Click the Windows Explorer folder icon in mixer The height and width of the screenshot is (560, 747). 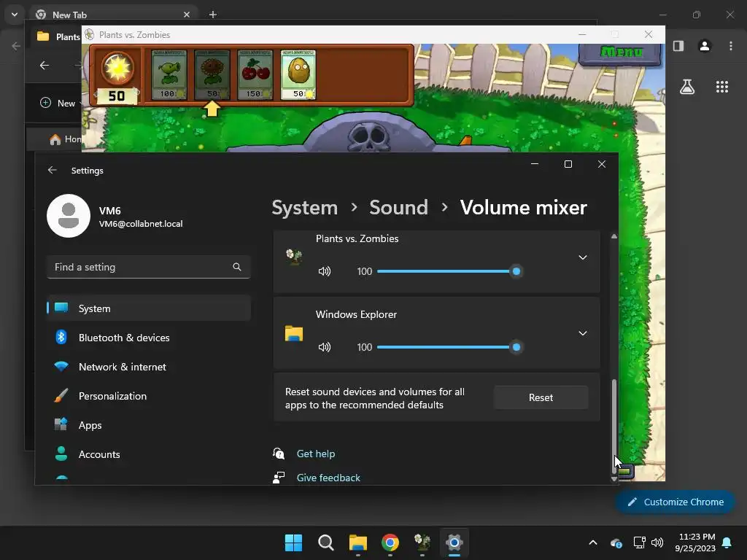294,333
